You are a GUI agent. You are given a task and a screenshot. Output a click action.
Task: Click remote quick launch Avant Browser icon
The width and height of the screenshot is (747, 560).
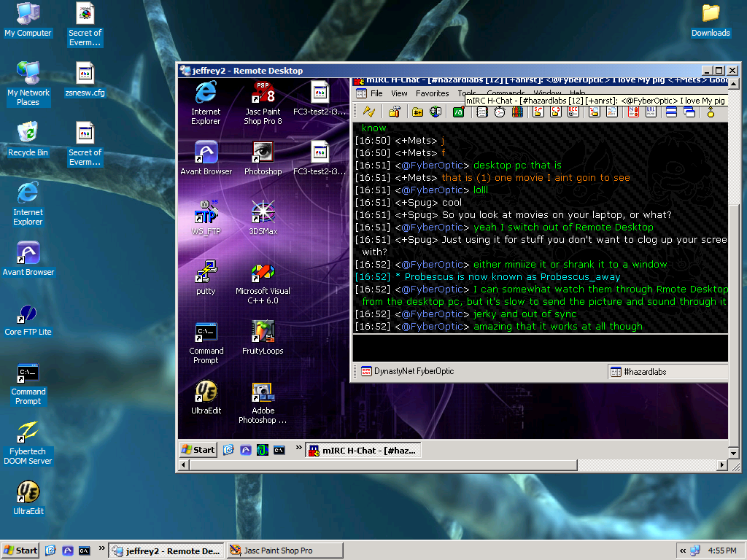point(245,450)
